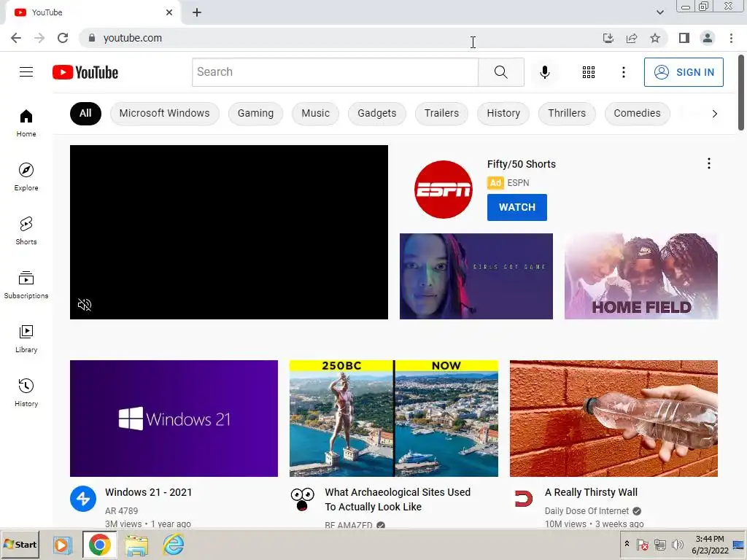The width and height of the screenshot is (747, 560).
Task: Open A Really Thirsty Wall video title
Action: pyautogui.click(x=591, y=492)
